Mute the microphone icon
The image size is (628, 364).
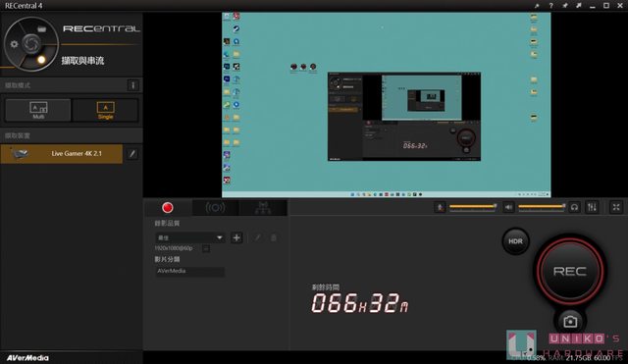440,207
